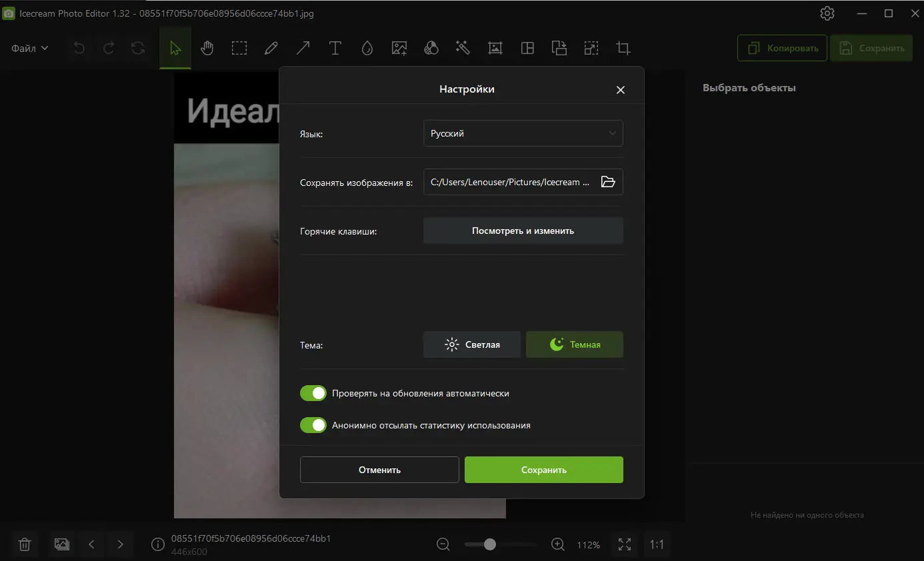Click the green Сохранить dialog button

[x=544, y=470]
